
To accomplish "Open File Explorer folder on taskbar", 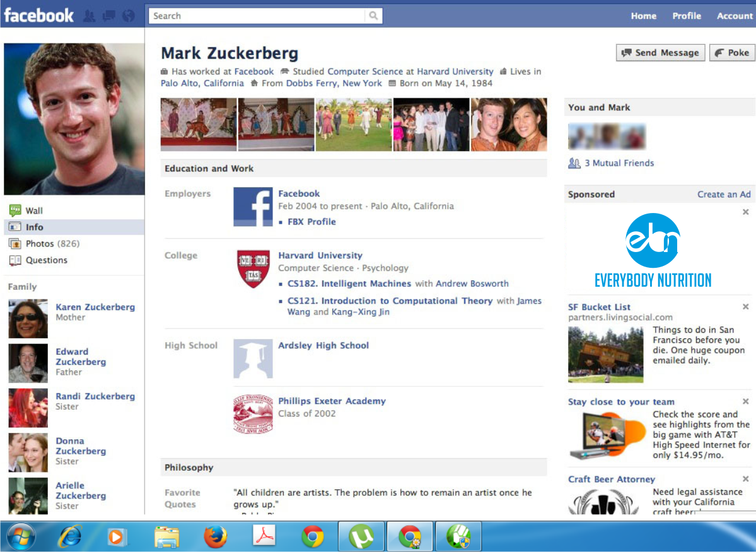I will (166, 537).
